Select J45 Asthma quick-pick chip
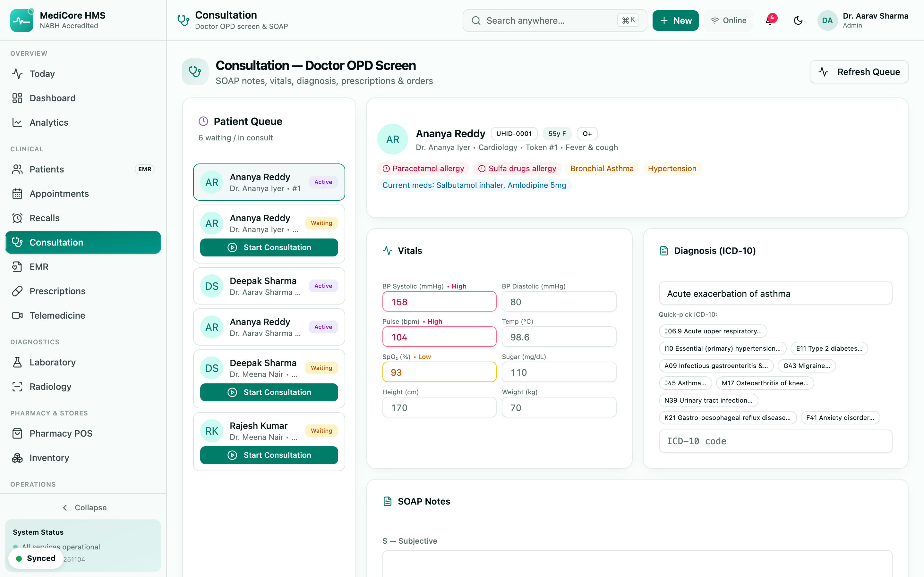 (685, 383)
